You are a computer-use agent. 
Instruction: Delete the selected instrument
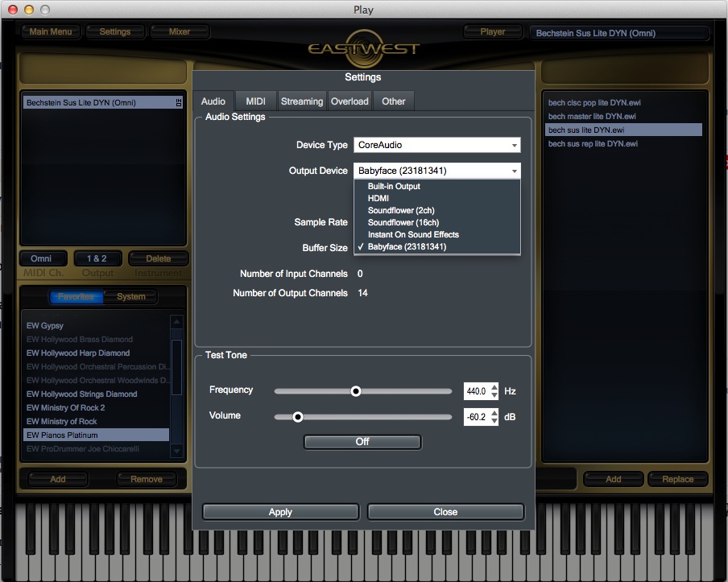click(159, 258)
